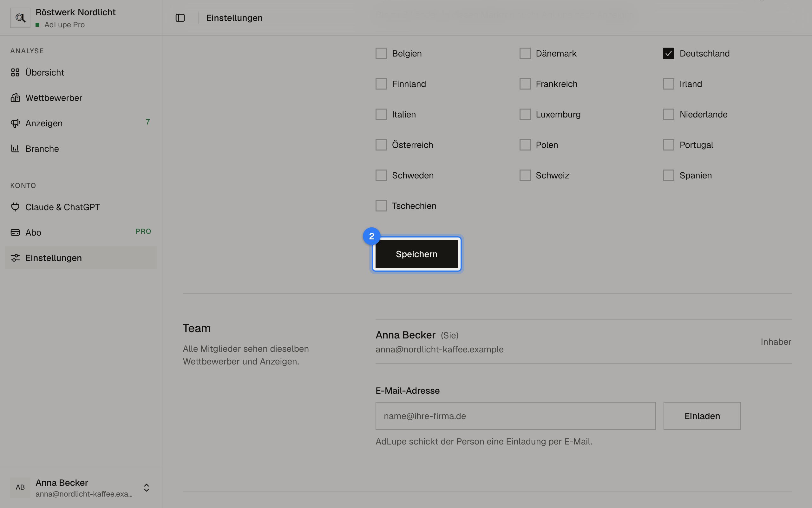The width and height of the screenshot is (812, 508).
Task: Click anna@nordlicht-kaffee.example in the Team list
Action: (440, 350)
